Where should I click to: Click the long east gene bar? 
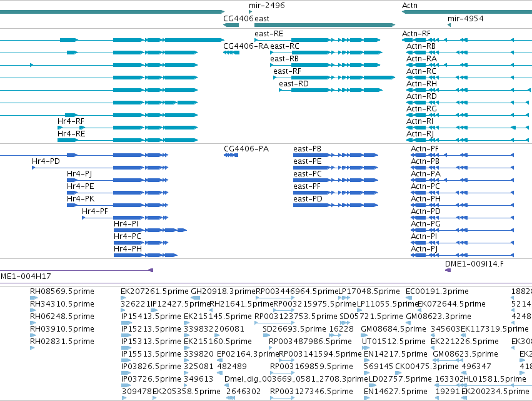click(324, 25)
